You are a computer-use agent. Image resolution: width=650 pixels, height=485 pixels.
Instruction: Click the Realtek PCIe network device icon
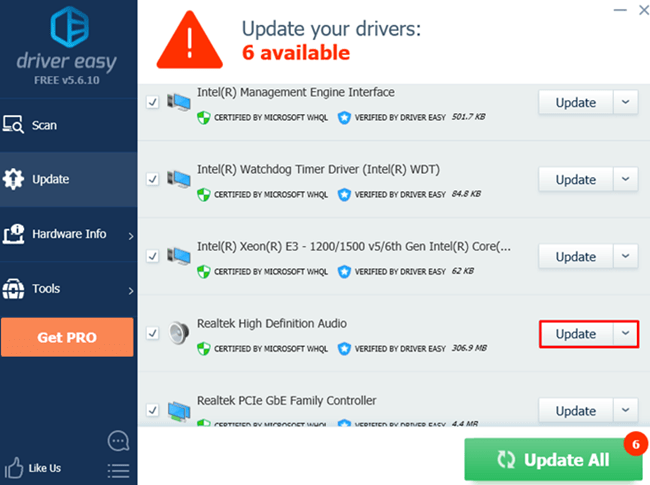179,411
